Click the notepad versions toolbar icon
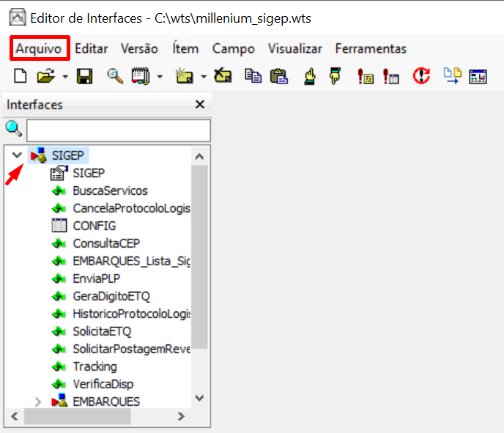This screenshot has height=433, width=504. coord(141,76)
